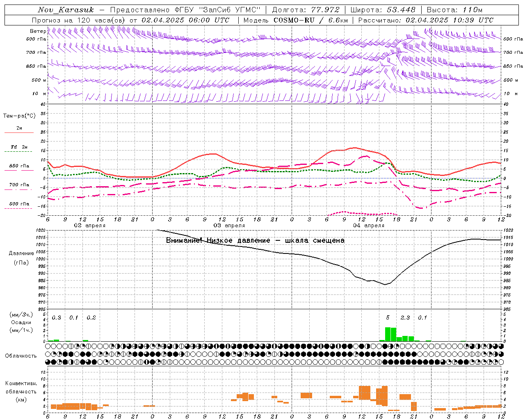Click the (мм/1ч.) units label
The width and height of the screenshot is (525, 420).
[x=21, y=330]
